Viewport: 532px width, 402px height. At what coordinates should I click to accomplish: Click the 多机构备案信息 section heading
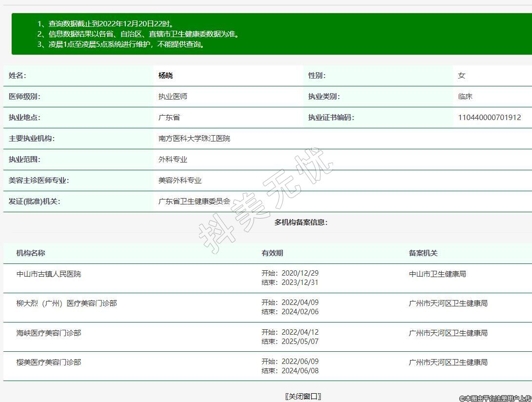[301, 222]
